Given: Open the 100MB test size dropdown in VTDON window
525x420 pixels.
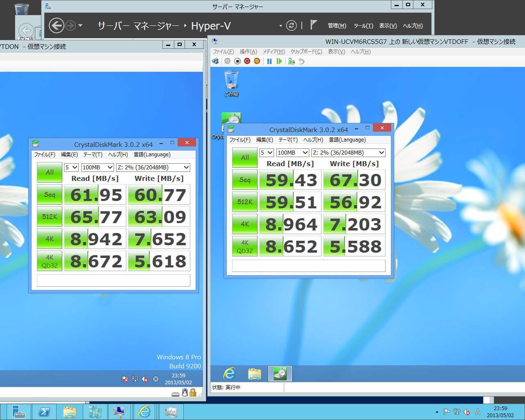Looking at the screenshot, I should 98,167.
